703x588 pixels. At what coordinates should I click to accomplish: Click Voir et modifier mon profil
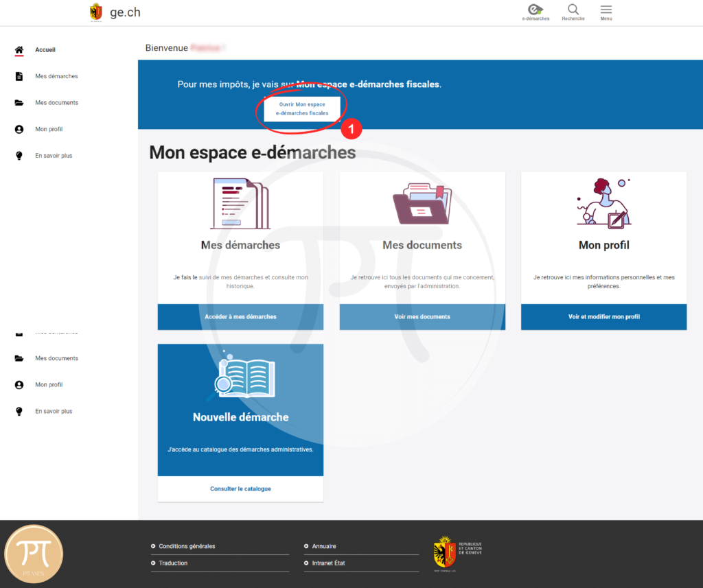coord(603,316)
